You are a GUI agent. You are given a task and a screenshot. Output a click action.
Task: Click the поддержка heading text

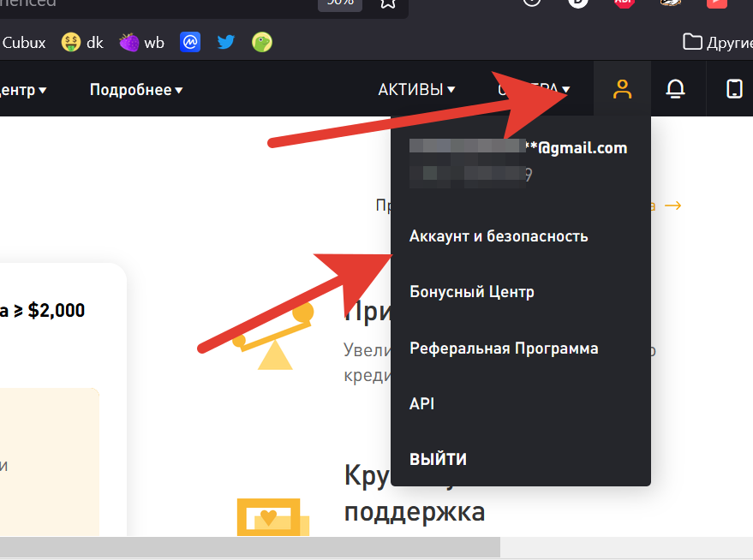tap(415, 511)
